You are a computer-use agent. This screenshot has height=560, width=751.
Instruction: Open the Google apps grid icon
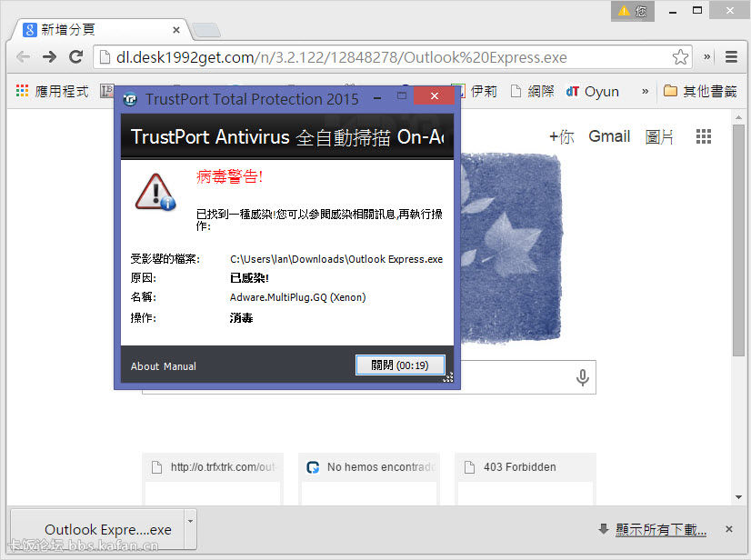click(703, 136)
